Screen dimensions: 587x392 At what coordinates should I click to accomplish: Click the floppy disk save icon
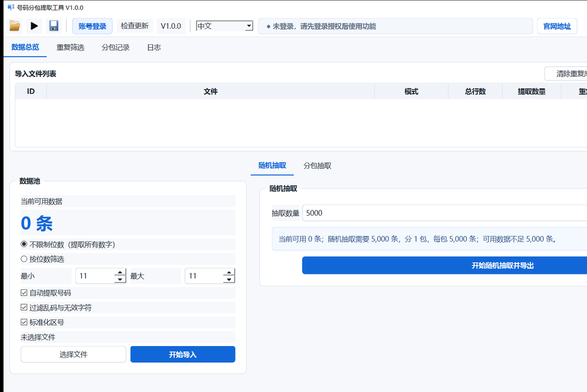point(54,26)
